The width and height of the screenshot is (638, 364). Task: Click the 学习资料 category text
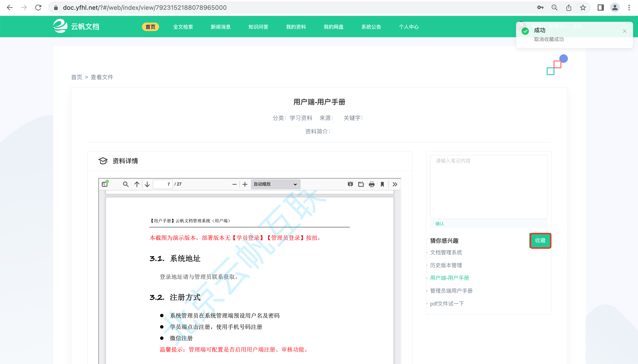coord(301,118)
